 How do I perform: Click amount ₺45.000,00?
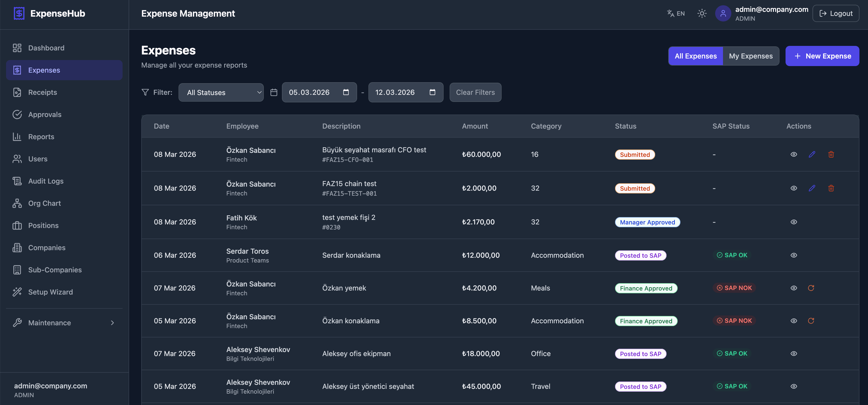coord(481,387)
